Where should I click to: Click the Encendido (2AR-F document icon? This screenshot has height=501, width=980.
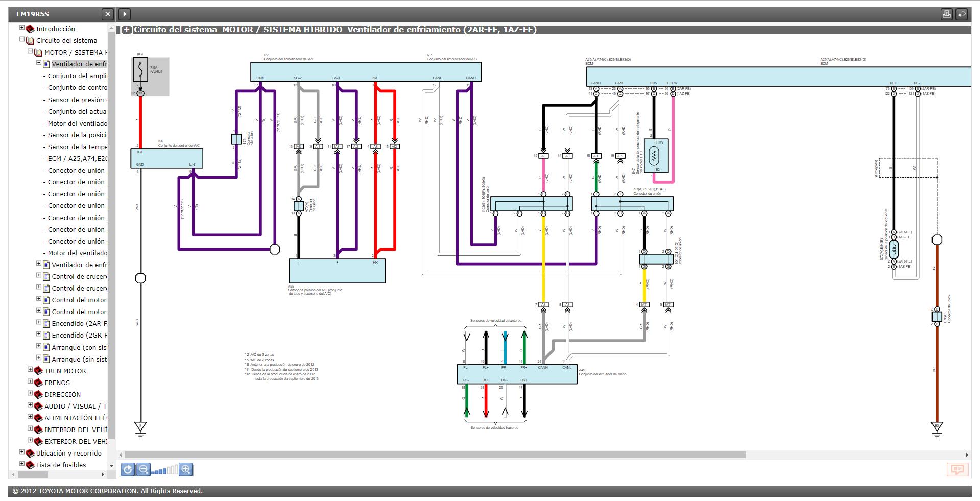[x=46, y=324]
